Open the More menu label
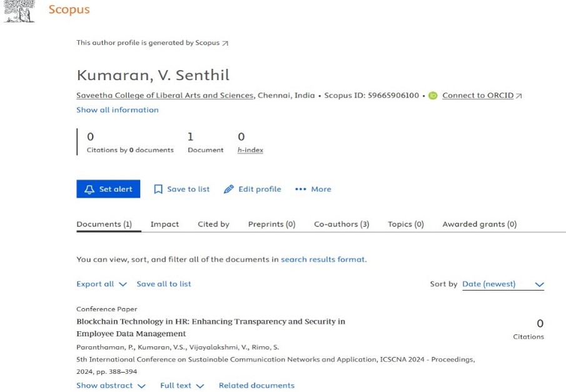 point(321,189)
